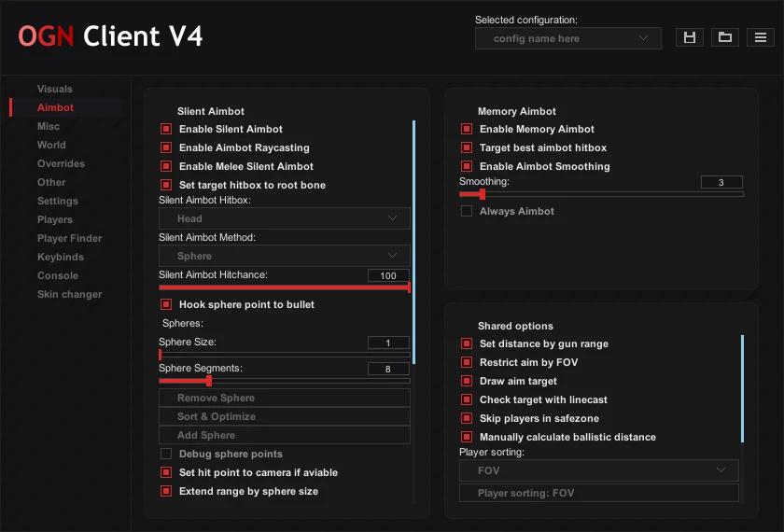The width and height of the screenshot is (784, 532).
Task: Adjust the Silent Aimbot Hitchance slider
Action: click(285, 287)
